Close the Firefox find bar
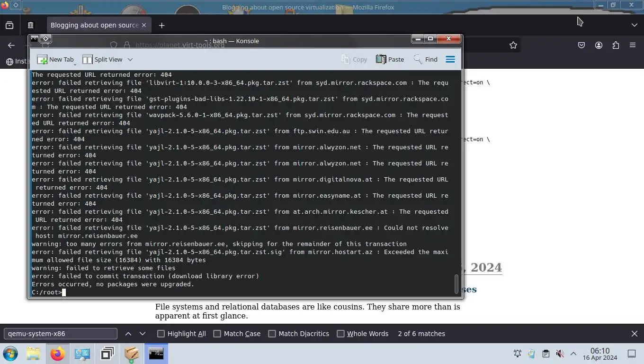Image resolution: width=644 pixels, height=364 pixels. pyautogui.click(x=635, y=334)
